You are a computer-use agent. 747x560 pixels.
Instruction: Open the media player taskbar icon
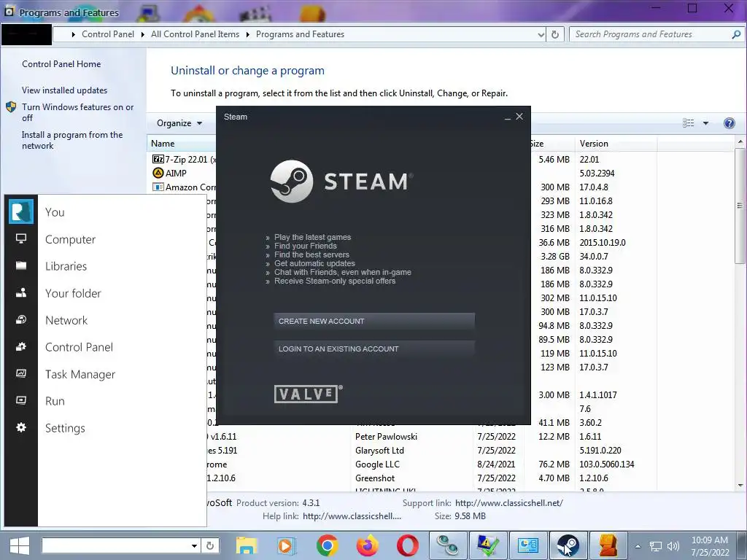286,545
